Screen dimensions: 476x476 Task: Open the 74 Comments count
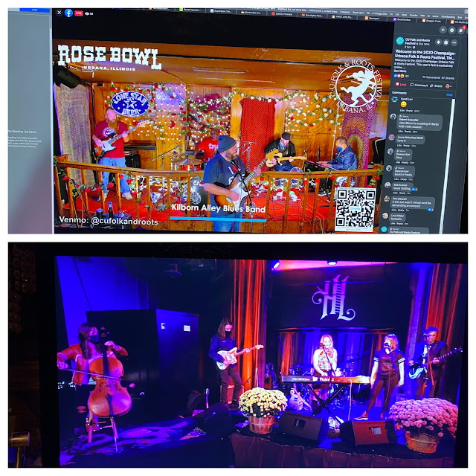pos(431,77)
